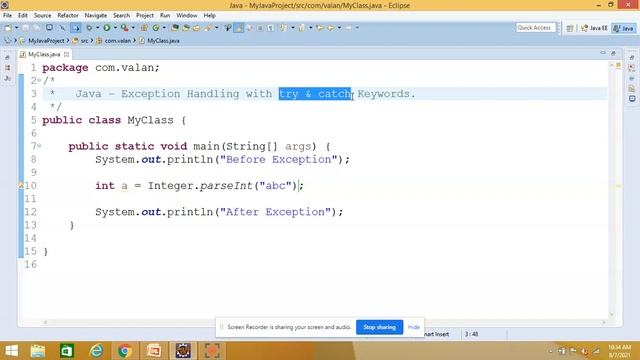Open the New Java Class dropdown arrow

coord(164,28)
